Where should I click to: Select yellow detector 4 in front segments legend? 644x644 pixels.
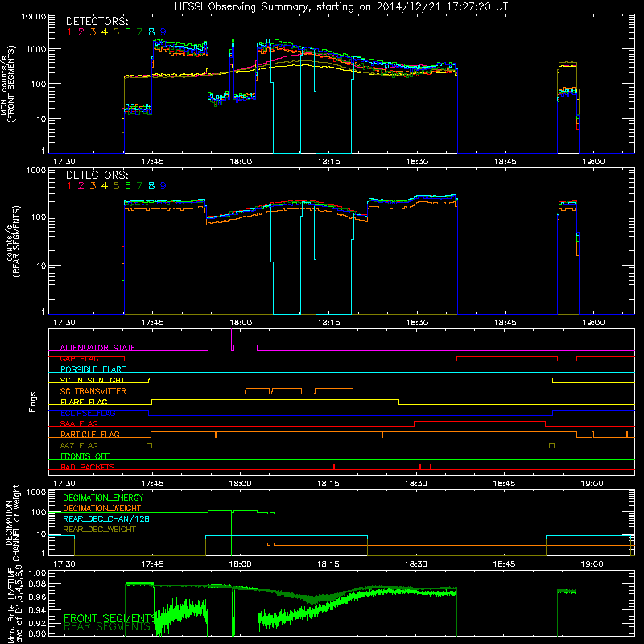(105, 32)
